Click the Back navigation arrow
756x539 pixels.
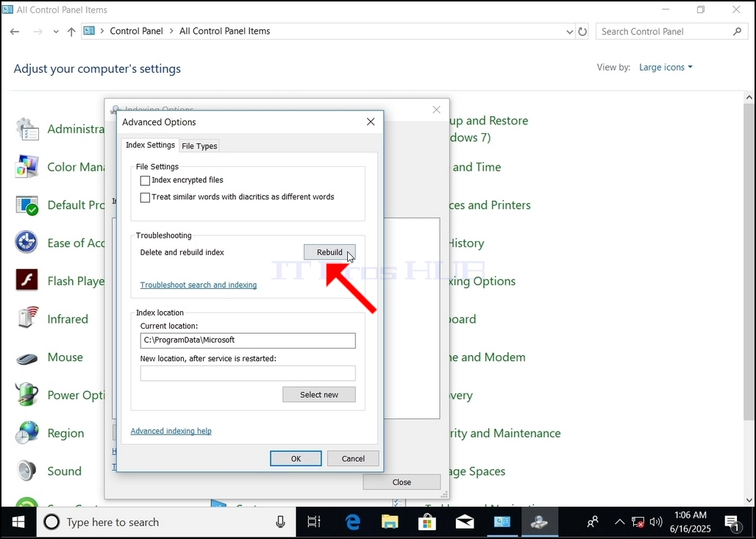[15, 32]
